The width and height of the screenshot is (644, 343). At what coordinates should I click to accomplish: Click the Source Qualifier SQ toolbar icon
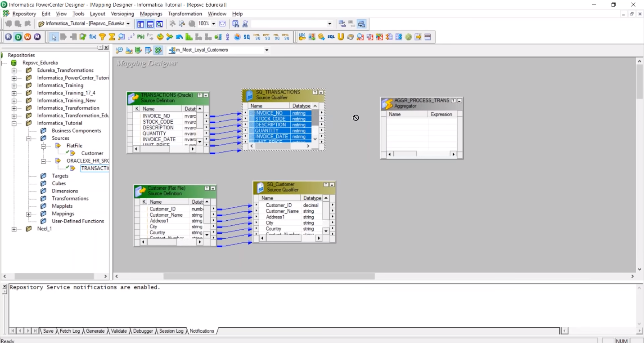click(x=247, y=37)
